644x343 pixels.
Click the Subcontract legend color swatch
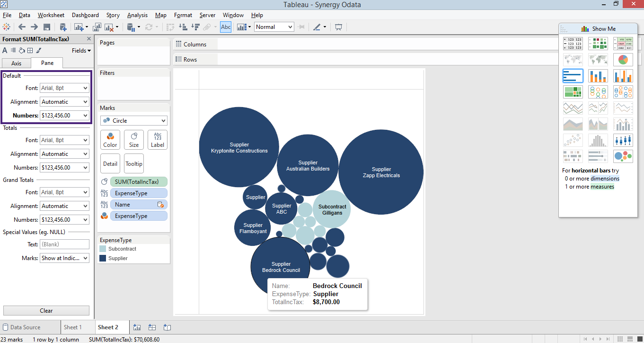[103, 249]
